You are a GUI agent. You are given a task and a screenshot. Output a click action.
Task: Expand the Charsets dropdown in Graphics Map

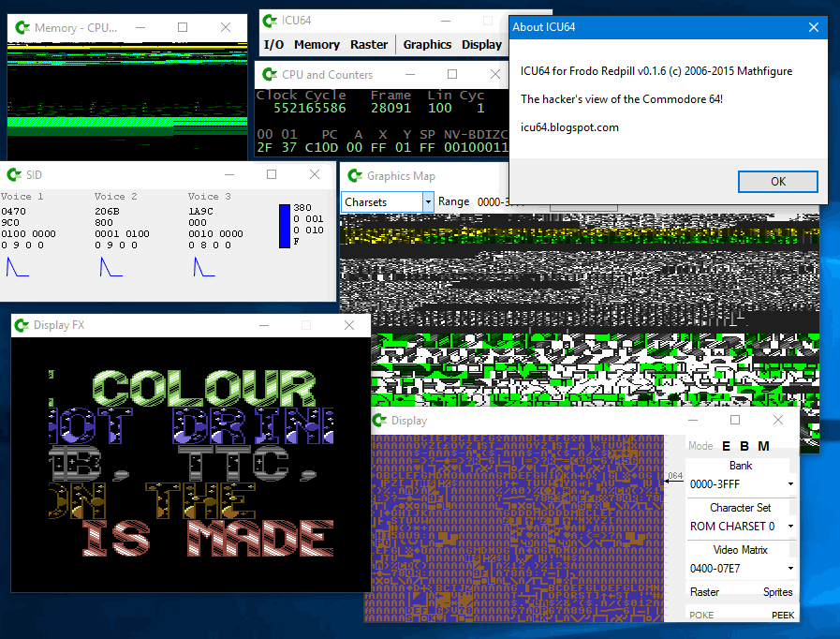[x=428, y=202]
